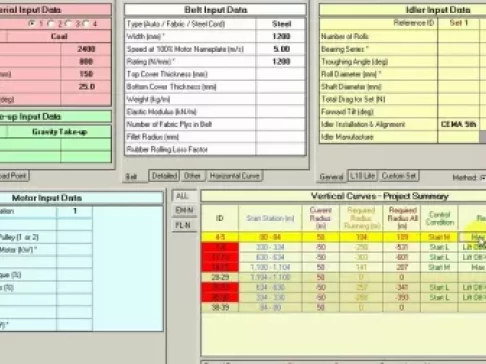
Task: Select material radio button 3
Action: click(x=69, y=24)
